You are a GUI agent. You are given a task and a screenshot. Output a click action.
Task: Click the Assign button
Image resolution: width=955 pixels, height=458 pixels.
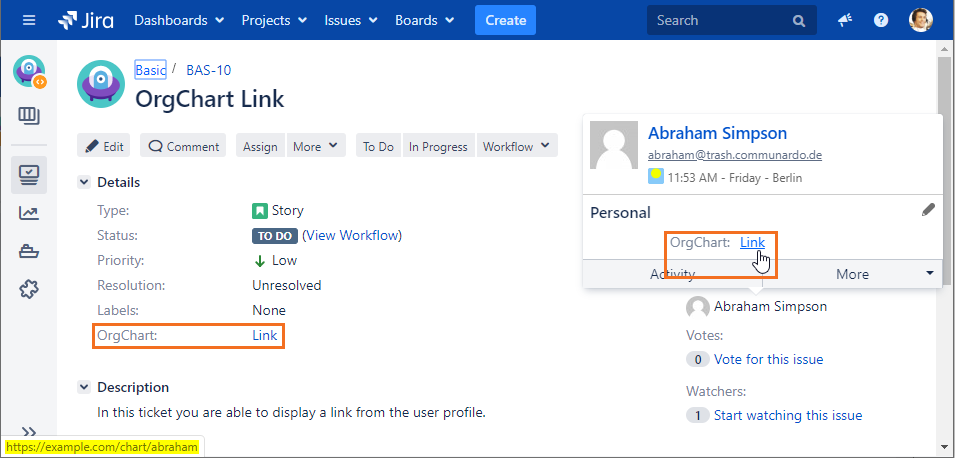point(260,146)
